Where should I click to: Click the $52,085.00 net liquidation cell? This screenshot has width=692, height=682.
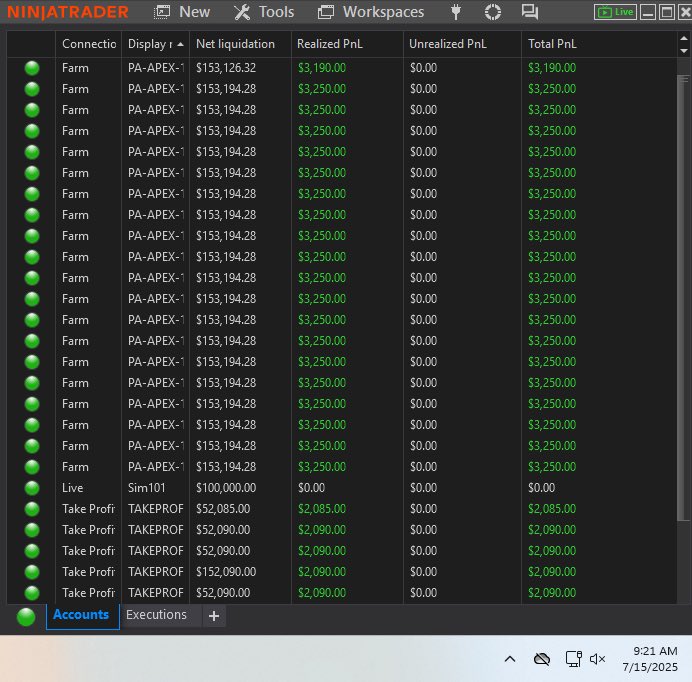click(223, 509)
